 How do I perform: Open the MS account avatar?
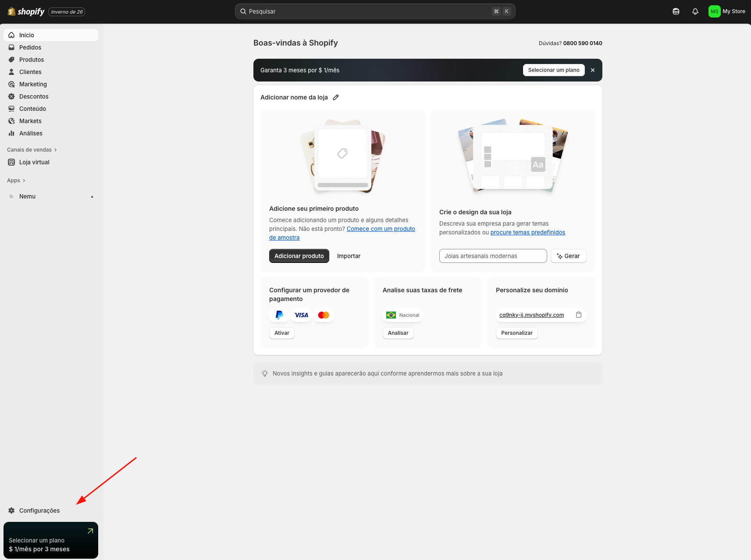[x=714, y=11]
